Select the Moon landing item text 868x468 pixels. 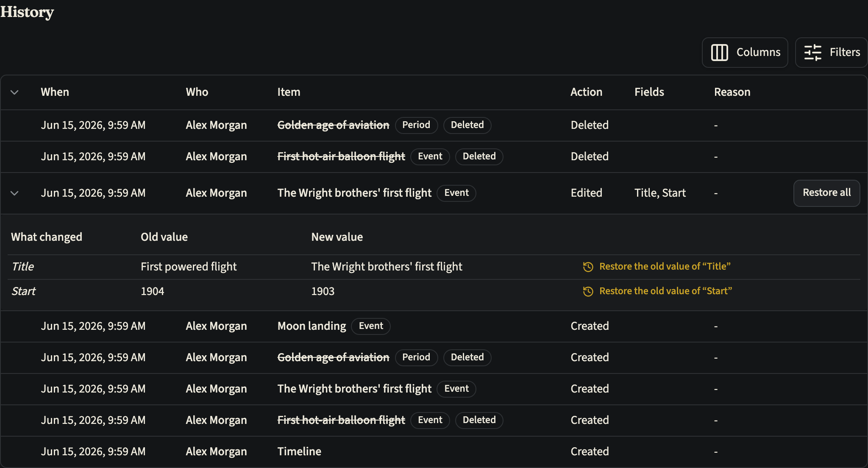point(312,326)
